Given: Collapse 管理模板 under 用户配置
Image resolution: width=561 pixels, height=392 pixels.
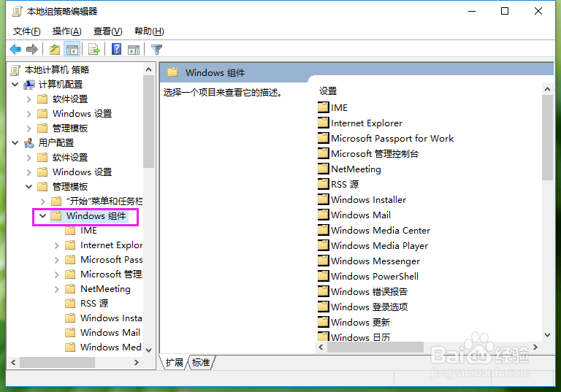Looking at the screenshot, I should [x=29, y=187].
